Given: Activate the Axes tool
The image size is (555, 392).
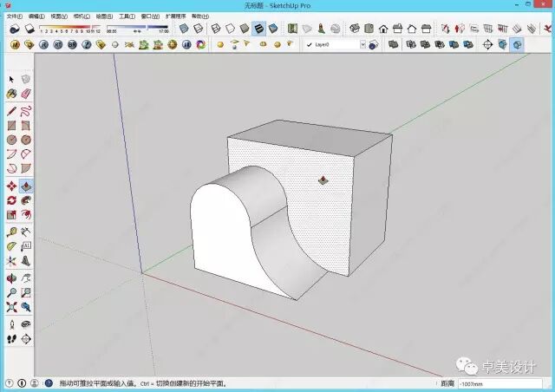Looking at the screenshot, I should pyautogui.click(x=11, y=261).
